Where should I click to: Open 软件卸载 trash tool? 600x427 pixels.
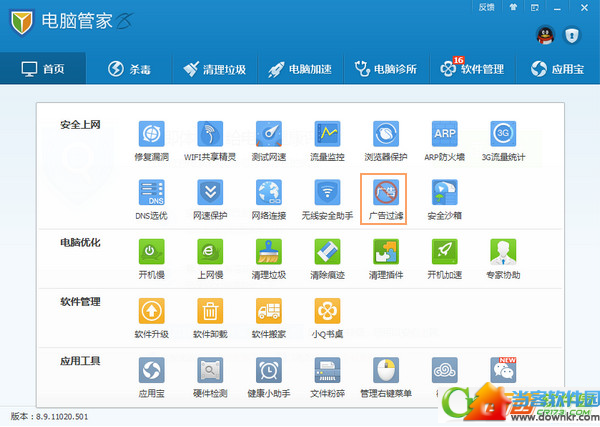click(x=210, y=318)
